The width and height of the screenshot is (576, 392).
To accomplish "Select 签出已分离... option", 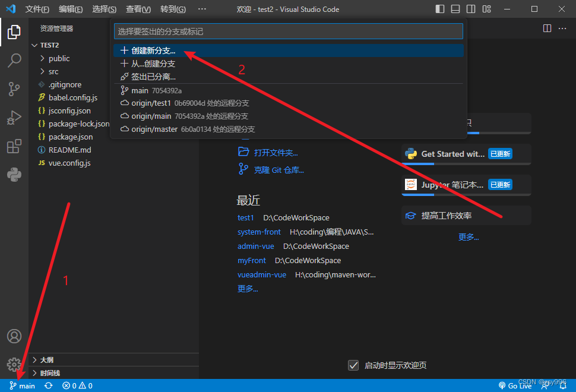I will pyautogui.click(x=289, y=77).
